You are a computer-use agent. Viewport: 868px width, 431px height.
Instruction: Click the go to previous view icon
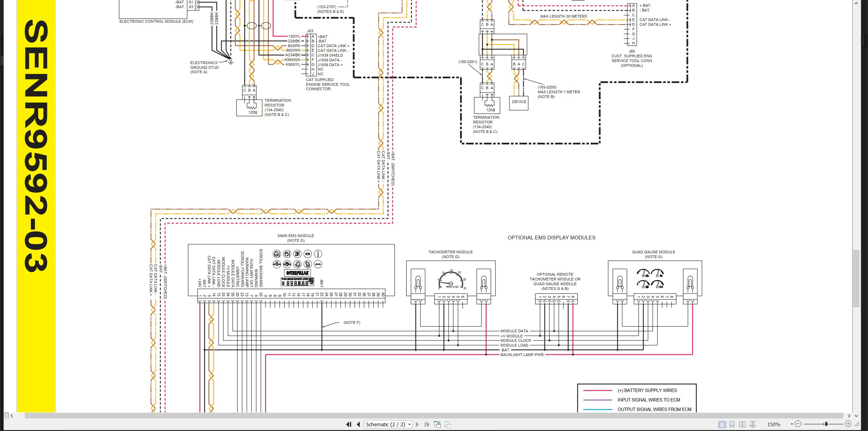pyautogui.click(x=437, y=424)
